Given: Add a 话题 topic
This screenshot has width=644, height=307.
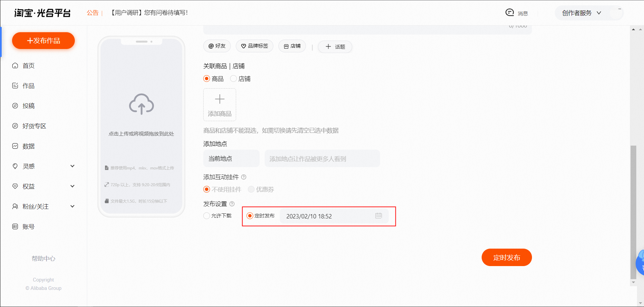Looking at the screenshot, I should tap(335, 47).
